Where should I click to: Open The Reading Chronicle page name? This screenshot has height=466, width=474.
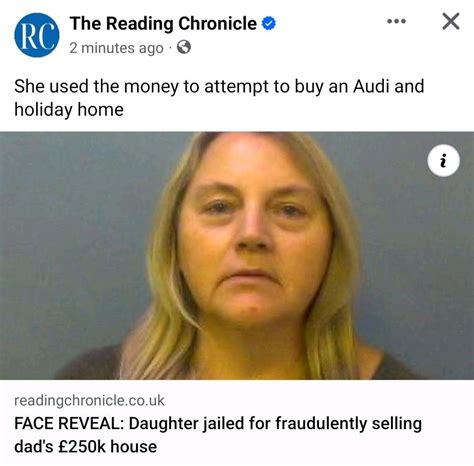pos(163,23)
